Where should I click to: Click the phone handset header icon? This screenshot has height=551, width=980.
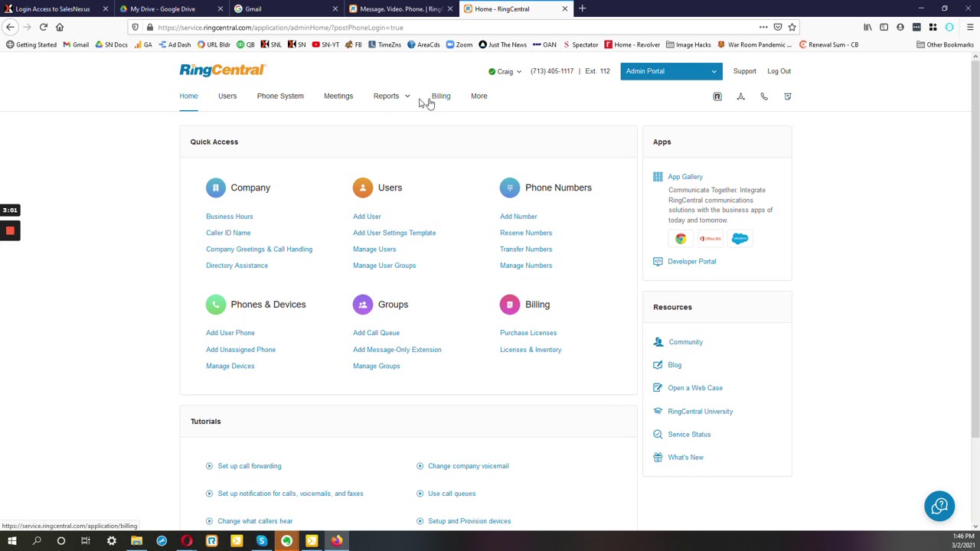[x=764, y=96]
